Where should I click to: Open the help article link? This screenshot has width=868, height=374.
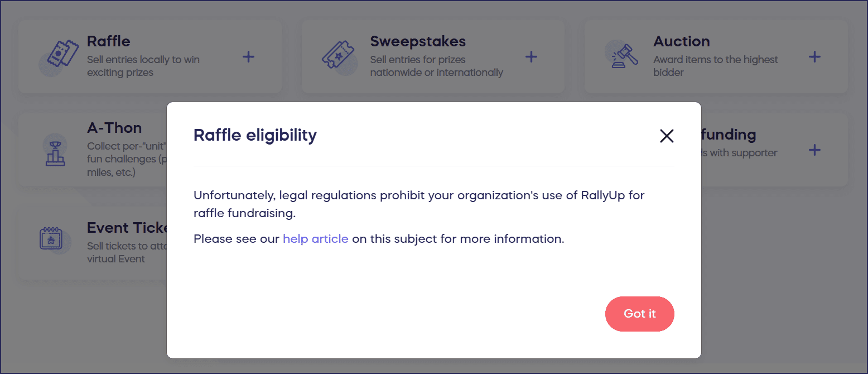(x=315, y=239)
